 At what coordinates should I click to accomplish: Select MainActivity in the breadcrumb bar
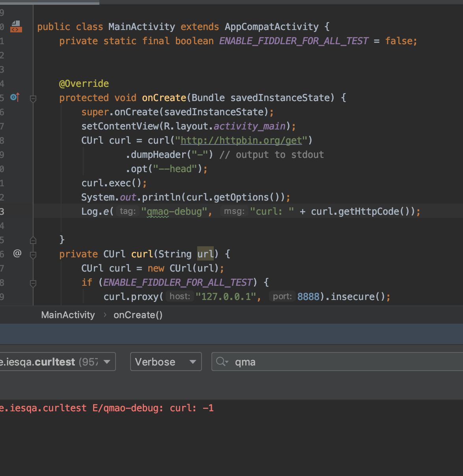coord(68,315)
